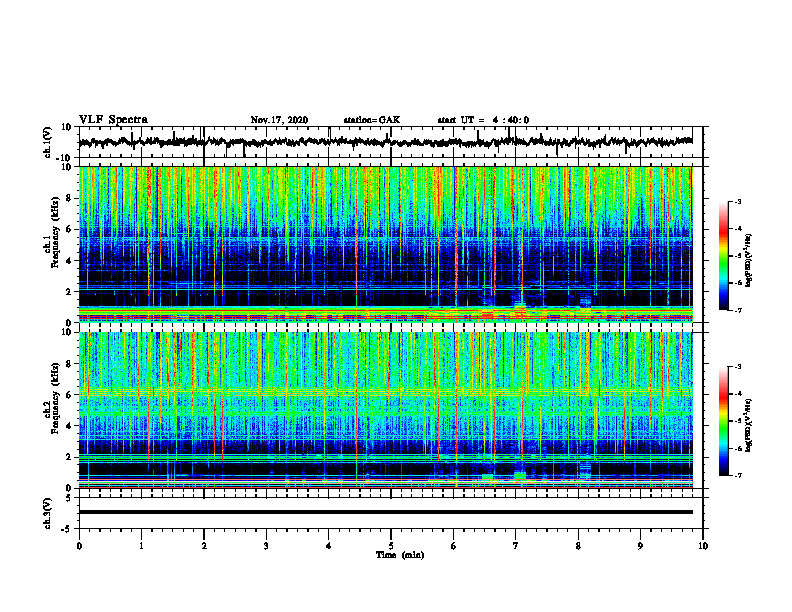Click inside the ch.2 spectrogram panel
The height and width of the screenshot is (612, 792).
point(385,410)
